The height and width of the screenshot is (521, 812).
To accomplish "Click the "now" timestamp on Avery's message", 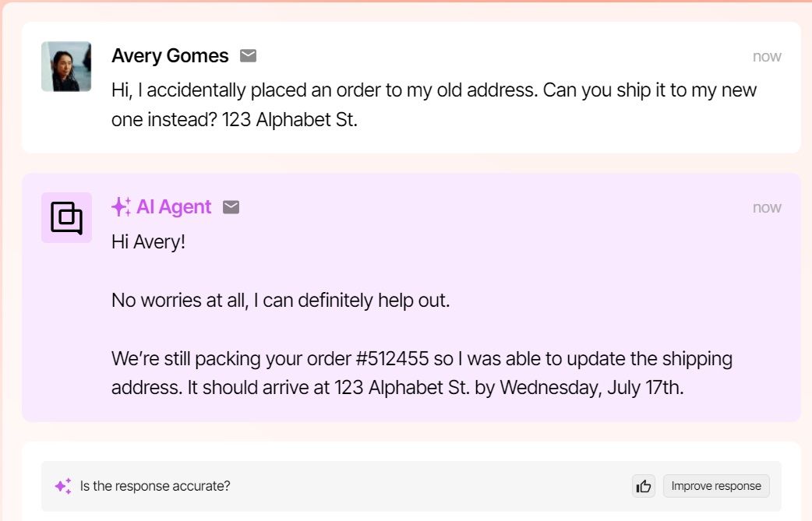I will coord(767,56).
